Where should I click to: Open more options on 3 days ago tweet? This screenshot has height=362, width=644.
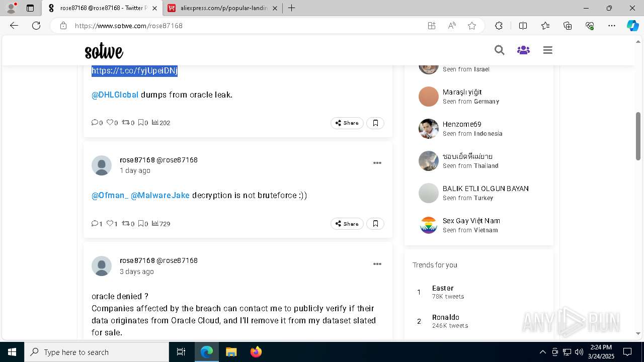(377, 264)
